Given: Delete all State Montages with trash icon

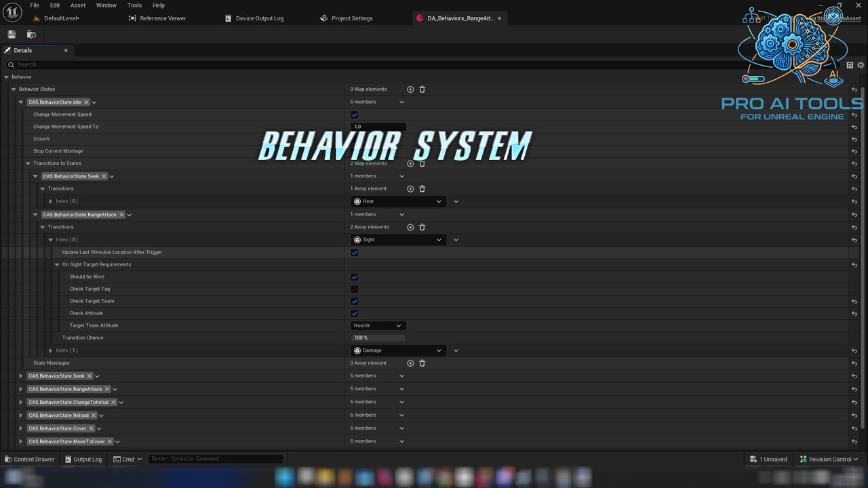Looking at the screenshot, I should tap(422, 363).
